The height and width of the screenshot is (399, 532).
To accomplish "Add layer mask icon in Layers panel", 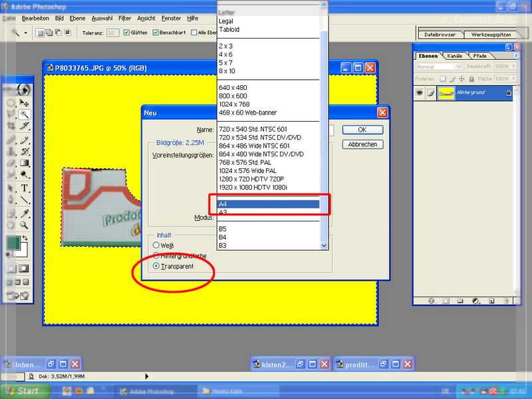I will tap(446, 301).
